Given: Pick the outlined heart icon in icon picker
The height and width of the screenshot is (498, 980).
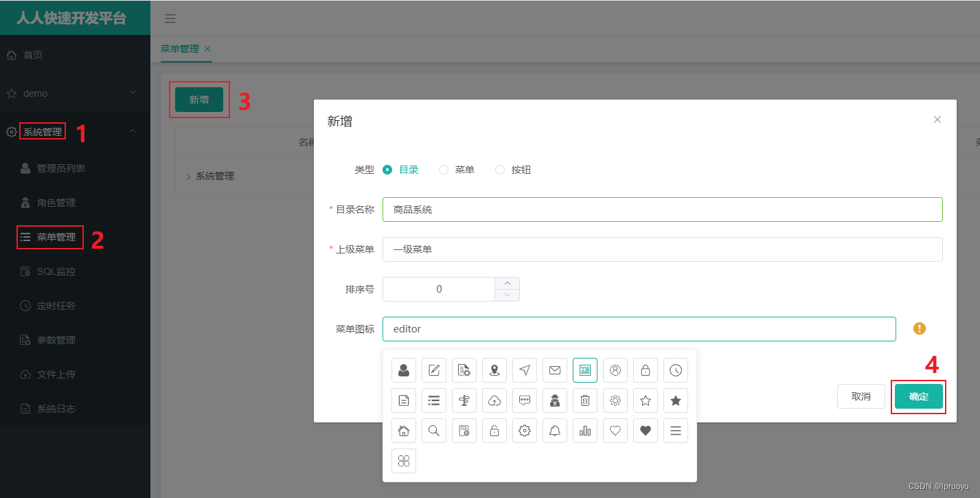Looking at the screenshot, I should point(615,431).
